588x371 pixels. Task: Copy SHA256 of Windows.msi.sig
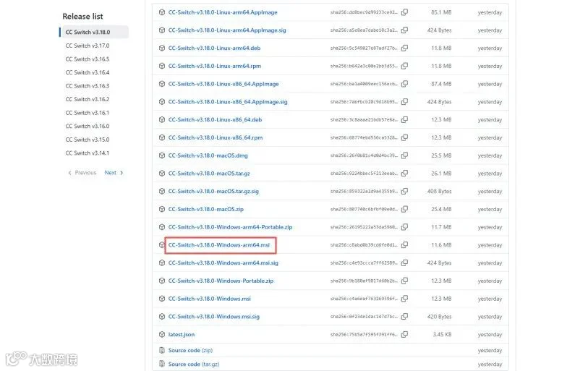pos(404,317)
